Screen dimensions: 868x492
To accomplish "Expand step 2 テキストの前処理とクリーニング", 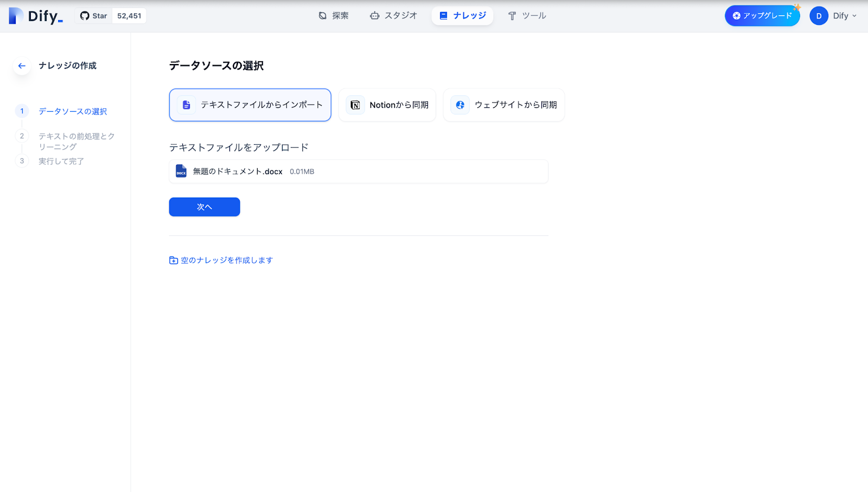I will [x=76, y=141].
